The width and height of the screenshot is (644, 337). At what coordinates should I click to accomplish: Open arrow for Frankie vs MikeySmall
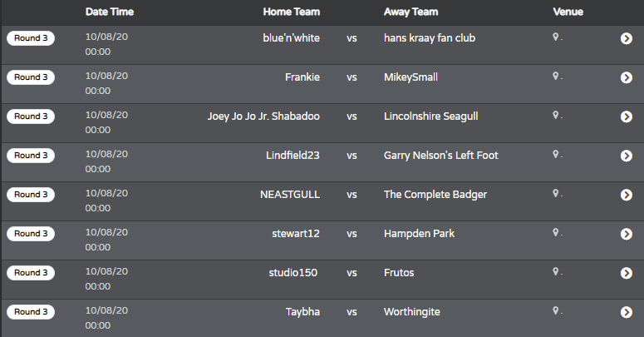click(627, 77)
